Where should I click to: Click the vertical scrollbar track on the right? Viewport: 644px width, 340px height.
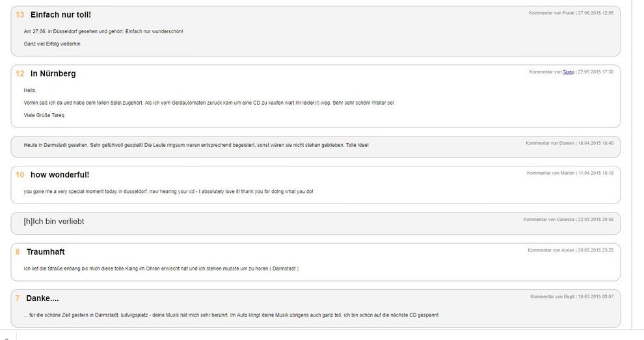638,164
